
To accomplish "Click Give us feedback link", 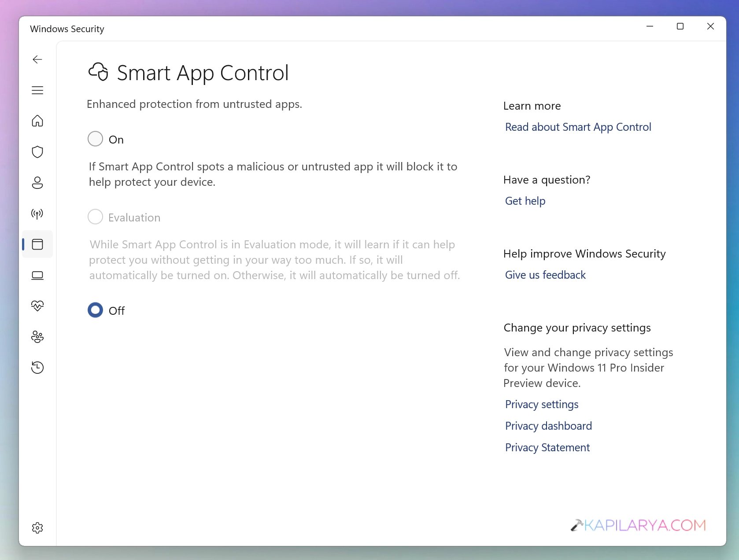I will tap(545, 275).
